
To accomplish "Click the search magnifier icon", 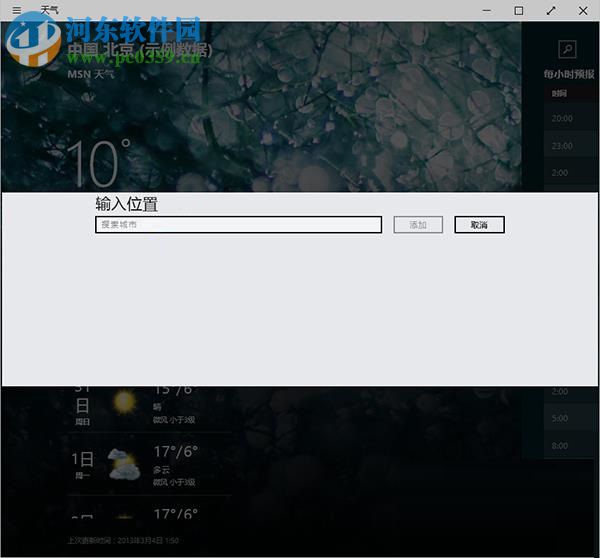I will pos(567,49).
